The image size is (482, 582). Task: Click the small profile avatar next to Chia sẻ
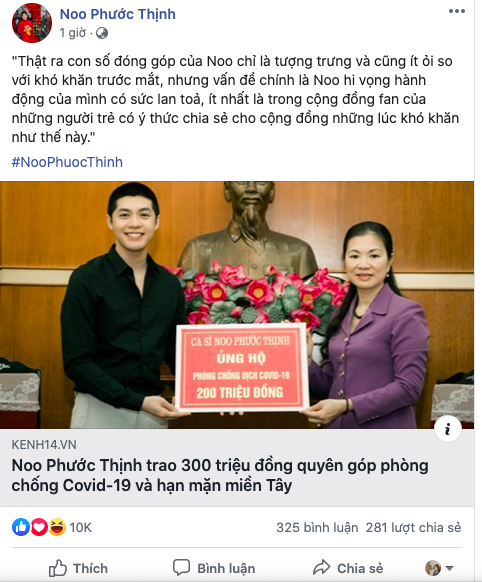point(433,568)
